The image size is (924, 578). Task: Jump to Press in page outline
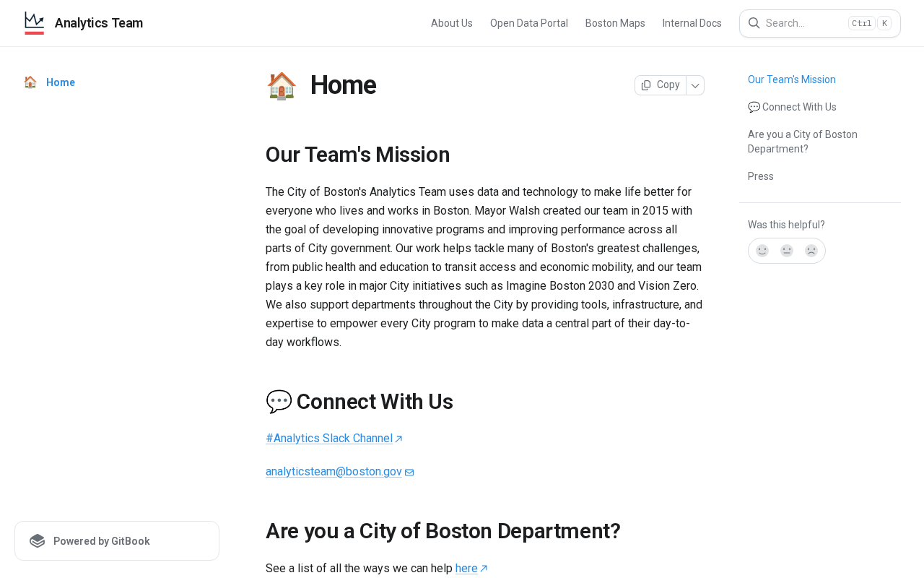(761, 176)
